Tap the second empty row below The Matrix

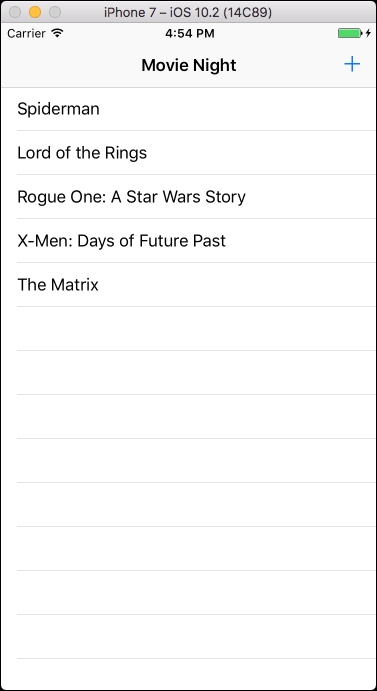188,373
